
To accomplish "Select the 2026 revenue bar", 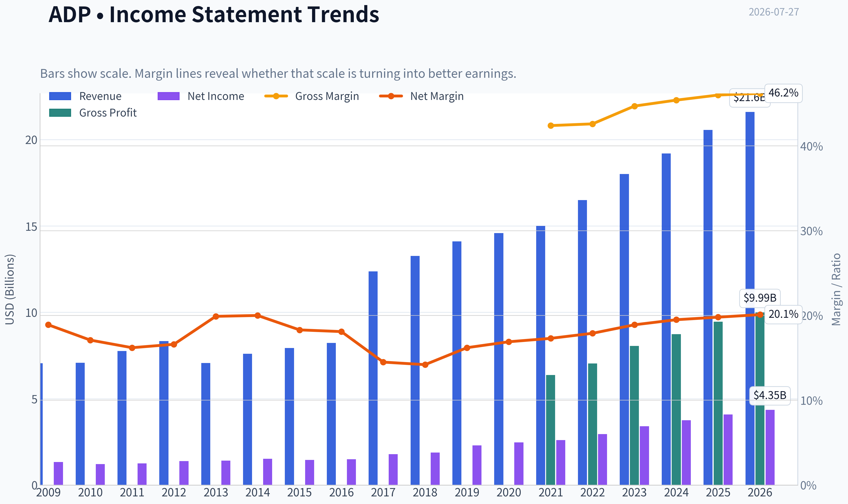I will 750,298.
